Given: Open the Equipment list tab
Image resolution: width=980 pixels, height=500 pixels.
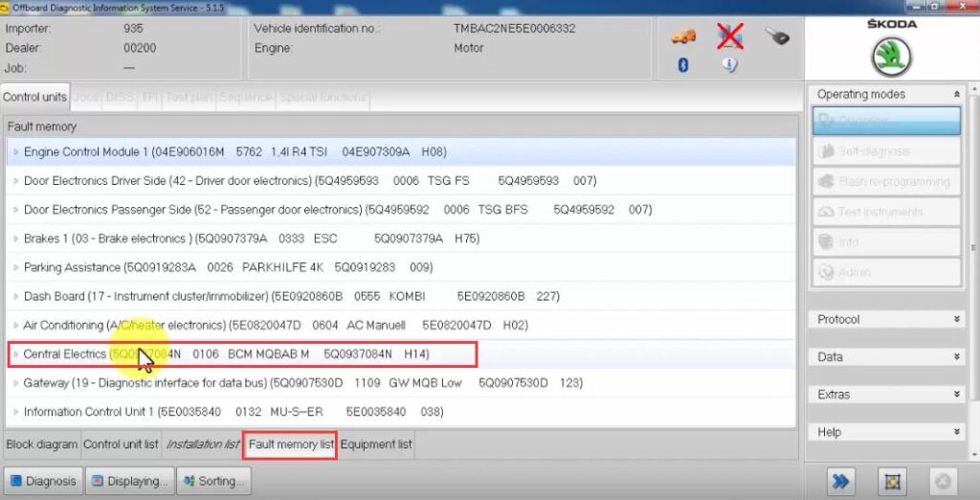Looking at the screenshot, I should point(376,444).
